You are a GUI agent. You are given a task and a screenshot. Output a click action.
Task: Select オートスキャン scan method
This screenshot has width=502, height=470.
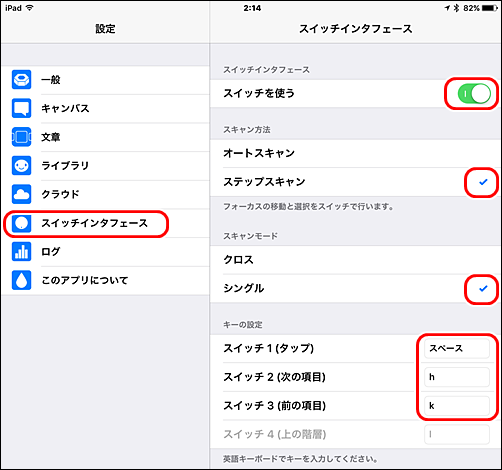(x=356, y=153)
